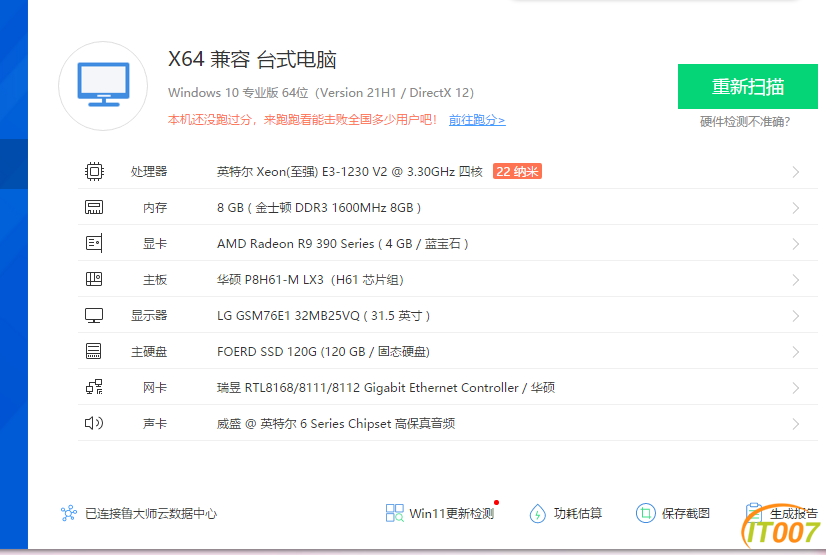The height and width of the screenshot is (555, 826).
Task: Expand the 主硬盘 row chevron
Action: point(795,352)
